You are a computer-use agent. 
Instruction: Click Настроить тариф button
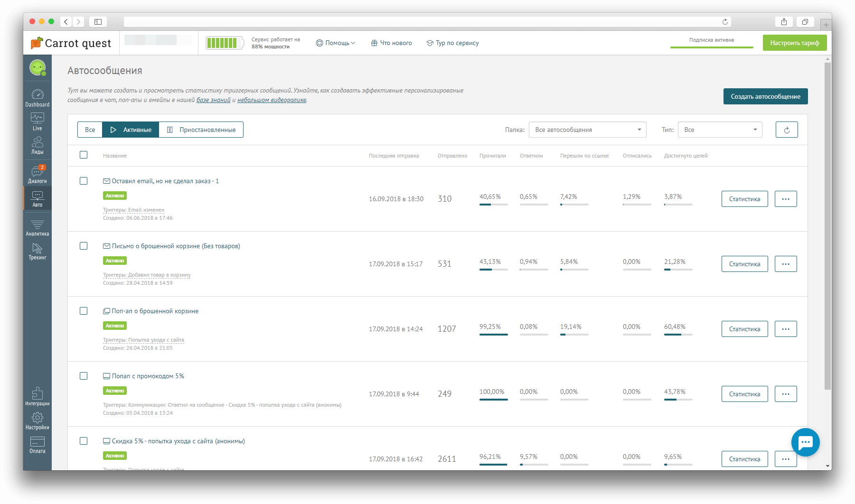(x=795, y=43)
